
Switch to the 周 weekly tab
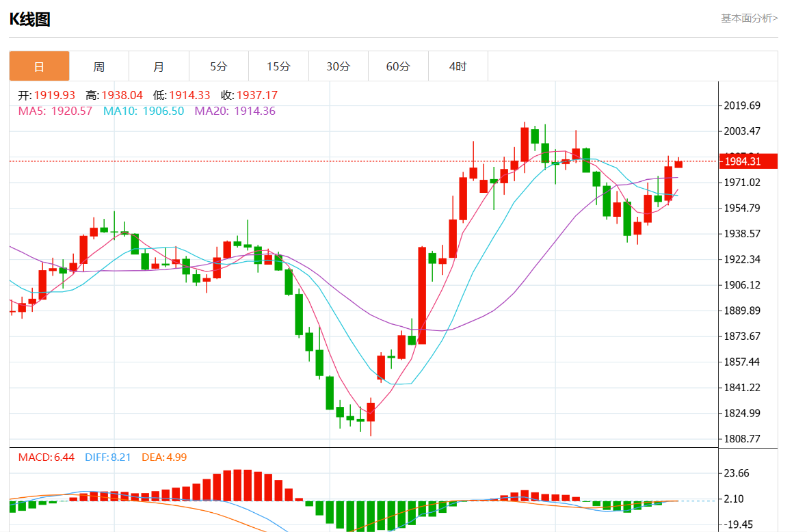point(98,66)
